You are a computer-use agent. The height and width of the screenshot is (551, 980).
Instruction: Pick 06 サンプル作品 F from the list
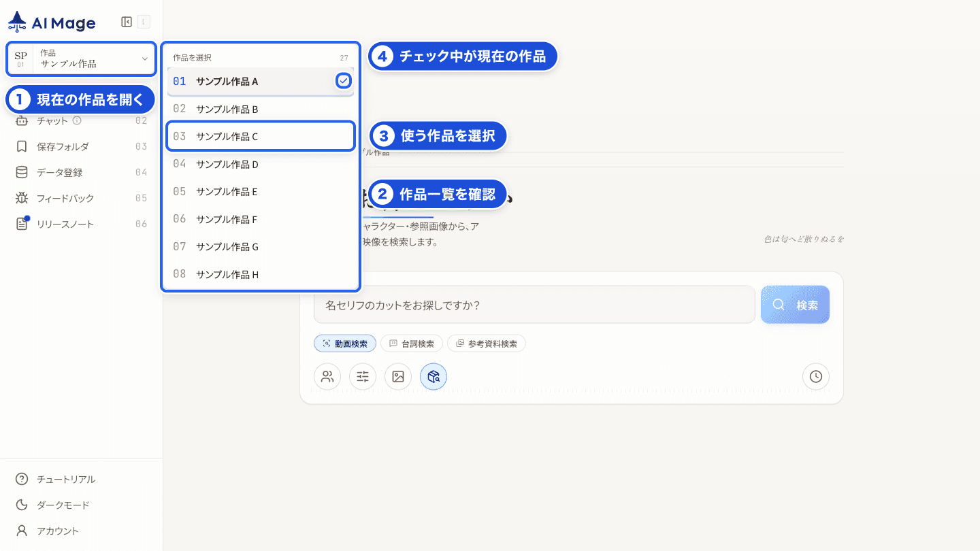tap(261, 219)
